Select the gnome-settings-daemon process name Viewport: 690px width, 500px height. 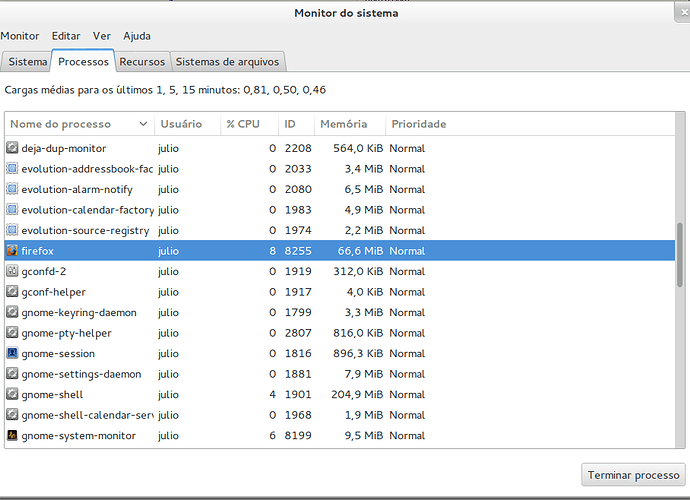[81, 374]
